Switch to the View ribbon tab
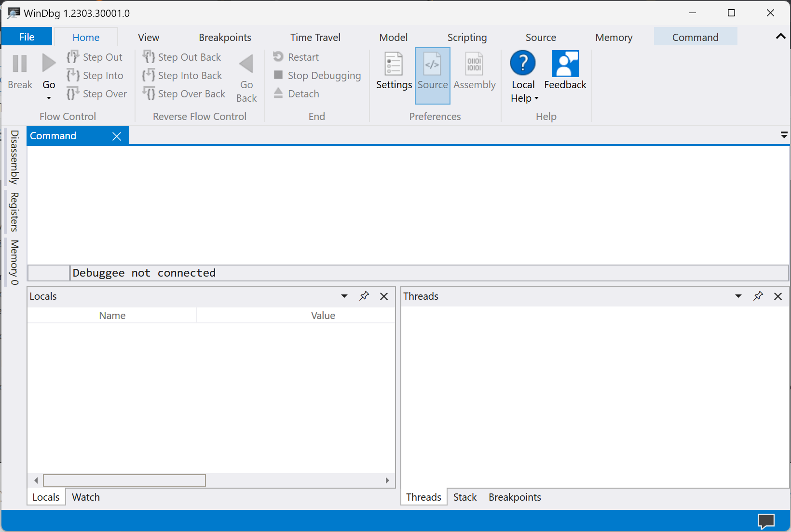Screen dimensions: 791x532 [148, 37]
